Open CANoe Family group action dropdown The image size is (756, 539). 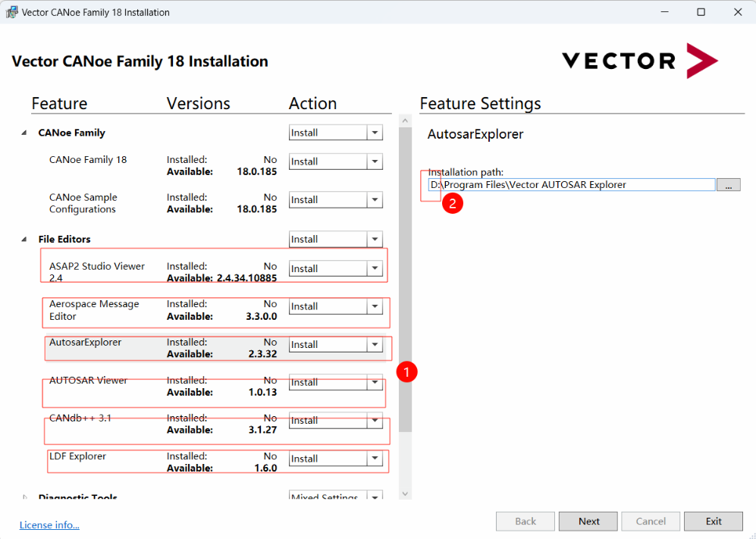pyautogui.click(x=375, y=133)
